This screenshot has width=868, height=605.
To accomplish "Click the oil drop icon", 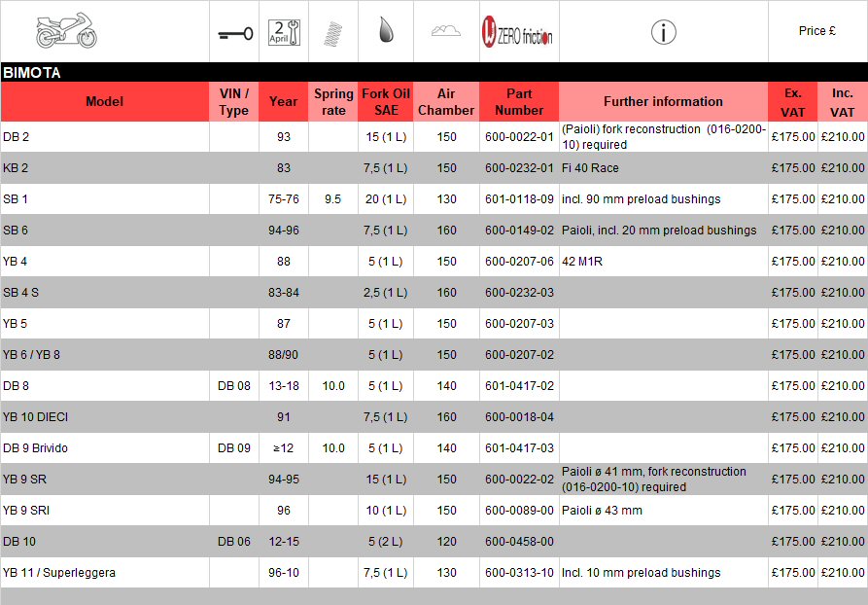I will coord(385,31).
